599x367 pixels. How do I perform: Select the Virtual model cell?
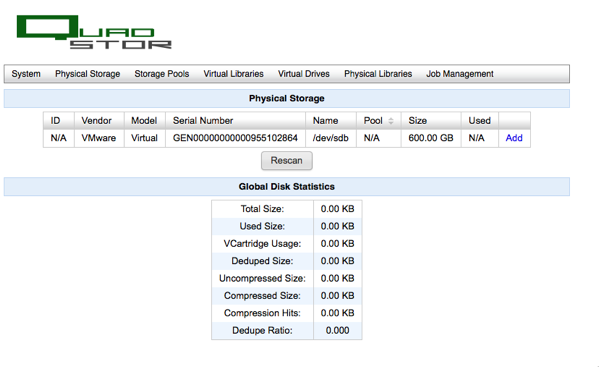[144, 138]
